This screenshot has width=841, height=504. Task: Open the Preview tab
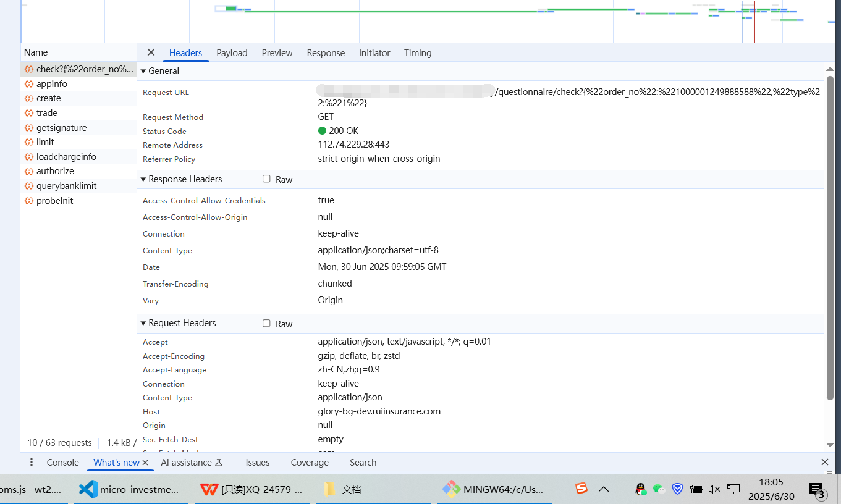(277, 53)
